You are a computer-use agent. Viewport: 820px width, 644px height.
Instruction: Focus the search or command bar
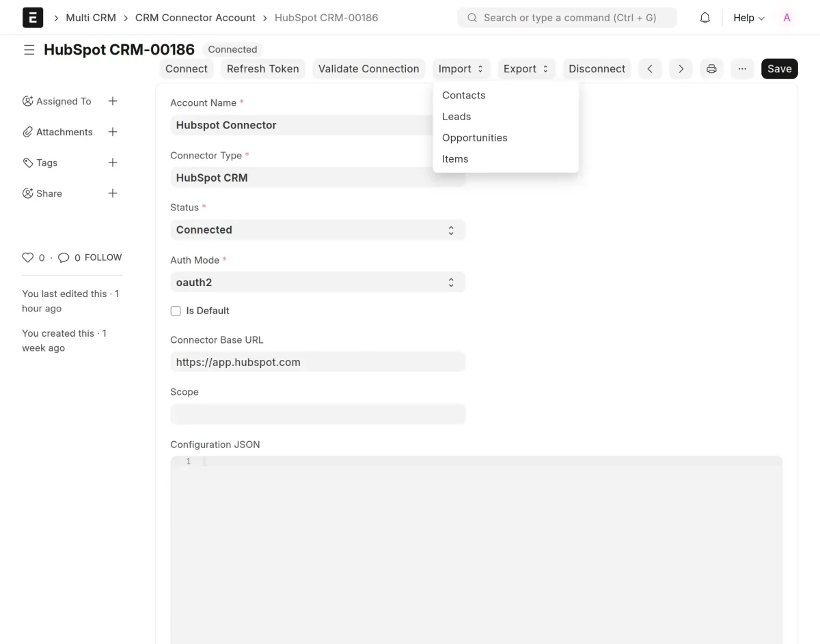[x=567, y=18]
